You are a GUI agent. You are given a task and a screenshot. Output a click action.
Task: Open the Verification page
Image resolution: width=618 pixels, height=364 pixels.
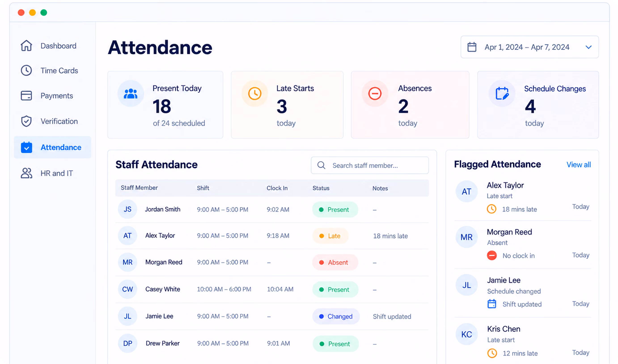point(52,121)
